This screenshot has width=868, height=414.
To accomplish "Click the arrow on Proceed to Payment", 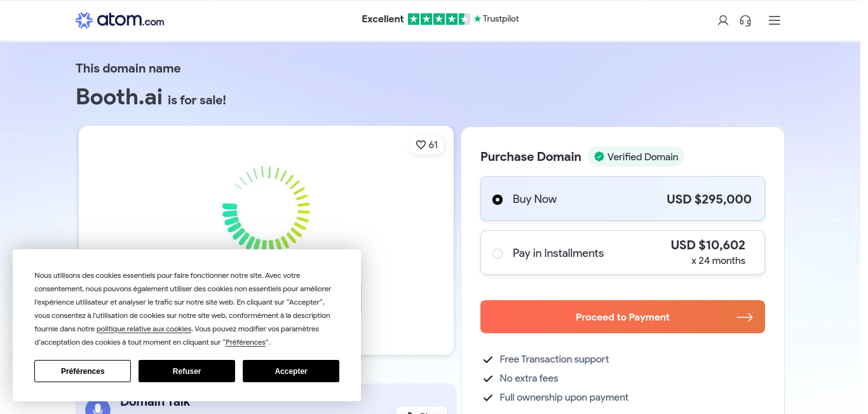I will [745, 317].
